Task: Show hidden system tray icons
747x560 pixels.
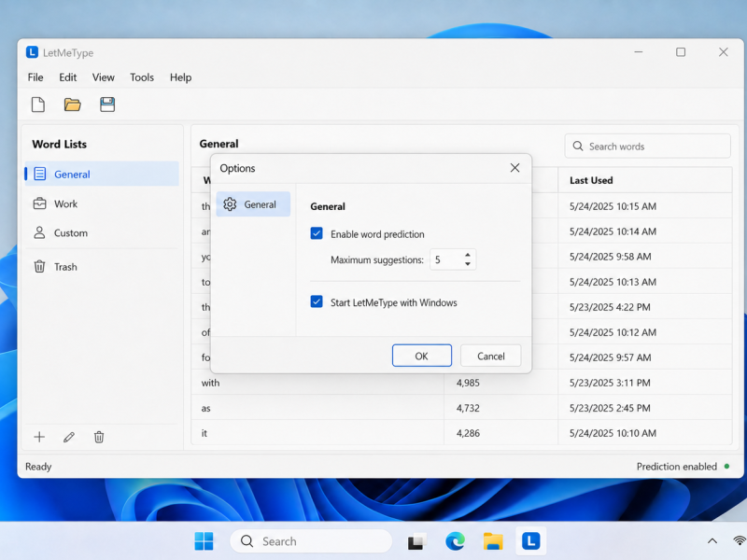Action: [x=712, y=540]
